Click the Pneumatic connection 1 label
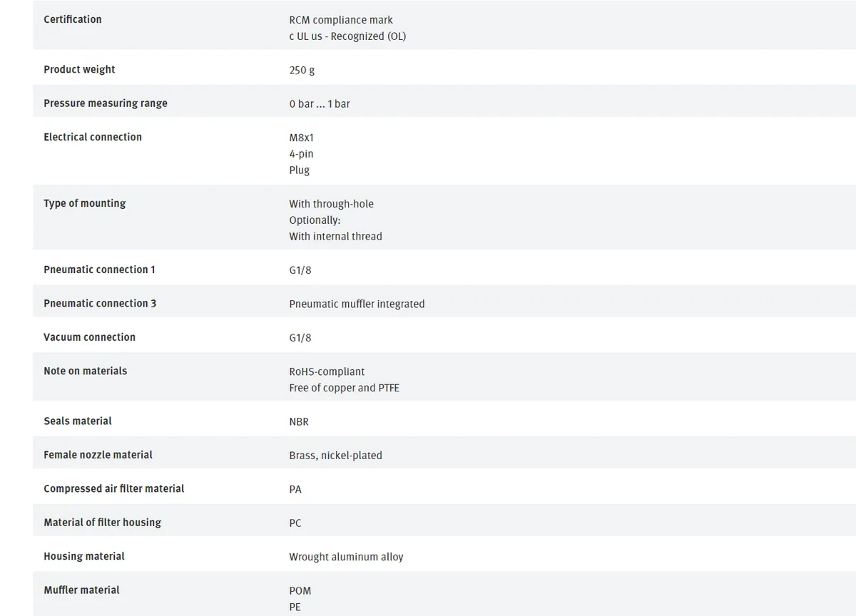Viewport: 856px width, 616px height. [x=99, y=269]
